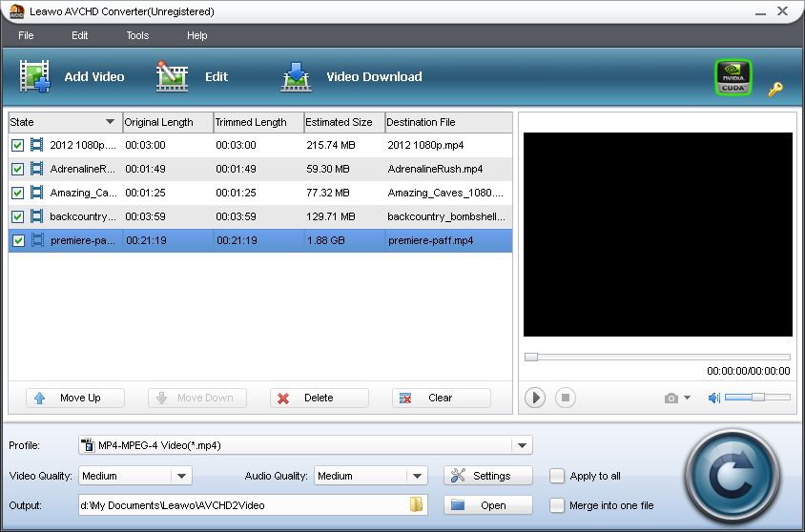Viewport: 805px width, 532px height.
Task: Uncheck the AdrenalineRush video checkbox
Action: click(x=17, y=169)
